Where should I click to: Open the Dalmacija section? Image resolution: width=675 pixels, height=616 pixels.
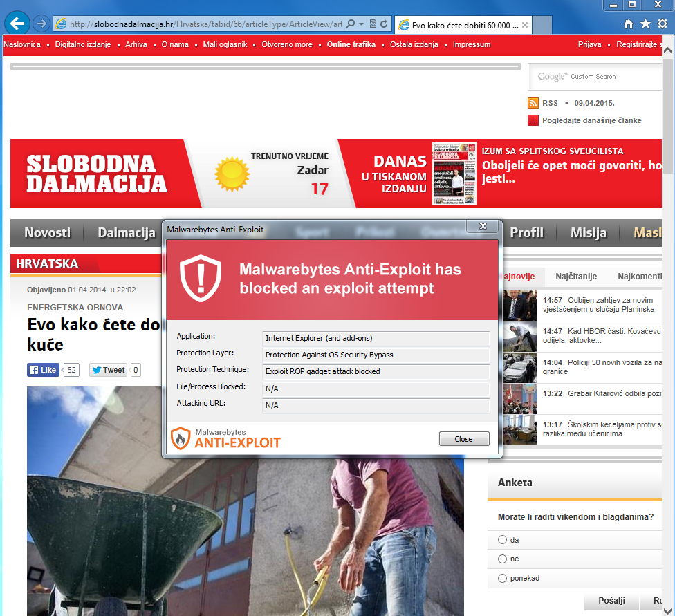(x=126, y=233)
